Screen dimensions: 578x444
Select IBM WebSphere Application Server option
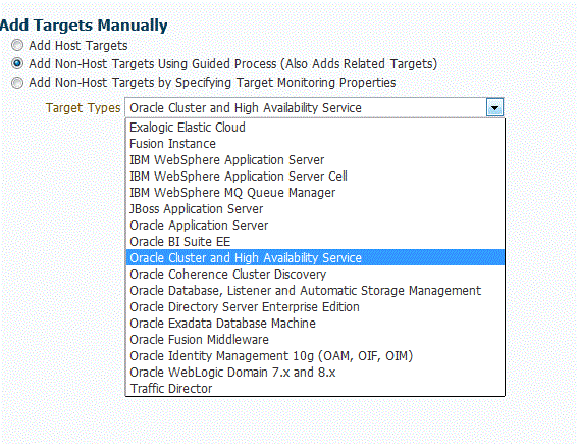click(315, 160)
